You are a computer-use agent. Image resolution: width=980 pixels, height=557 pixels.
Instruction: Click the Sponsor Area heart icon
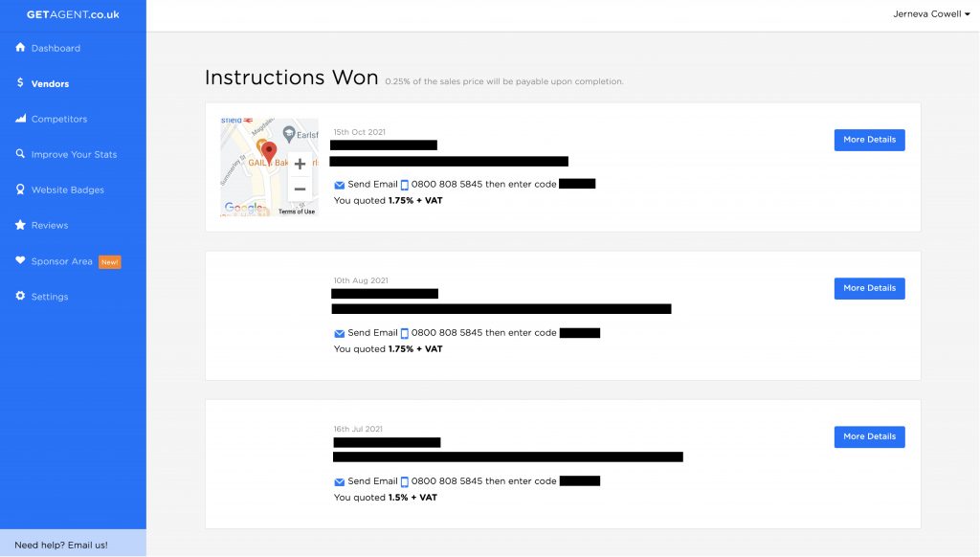[20, 260]
